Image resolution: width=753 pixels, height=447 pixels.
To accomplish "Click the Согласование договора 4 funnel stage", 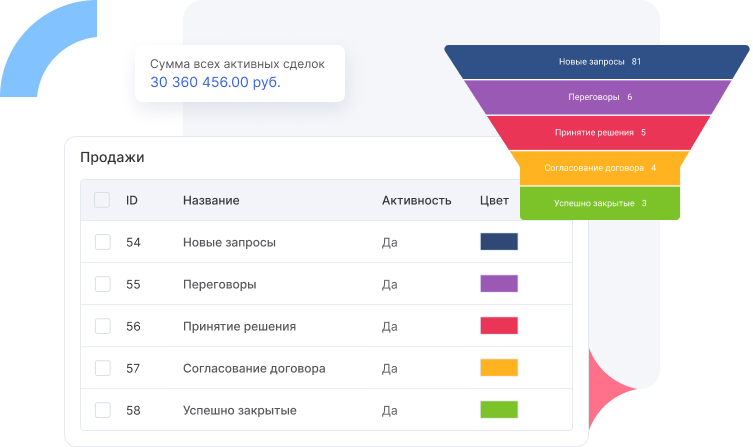I will pos(599,167).
